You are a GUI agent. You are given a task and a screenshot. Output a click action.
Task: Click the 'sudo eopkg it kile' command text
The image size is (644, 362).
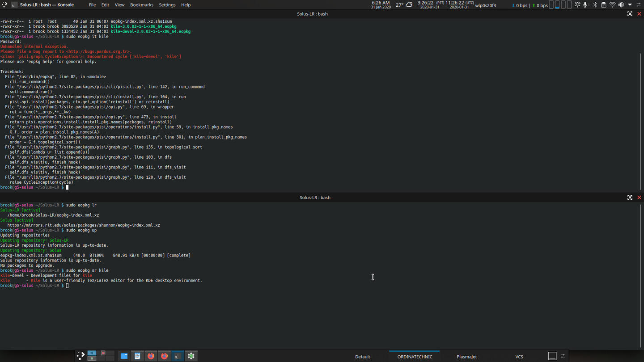point(87,37)
